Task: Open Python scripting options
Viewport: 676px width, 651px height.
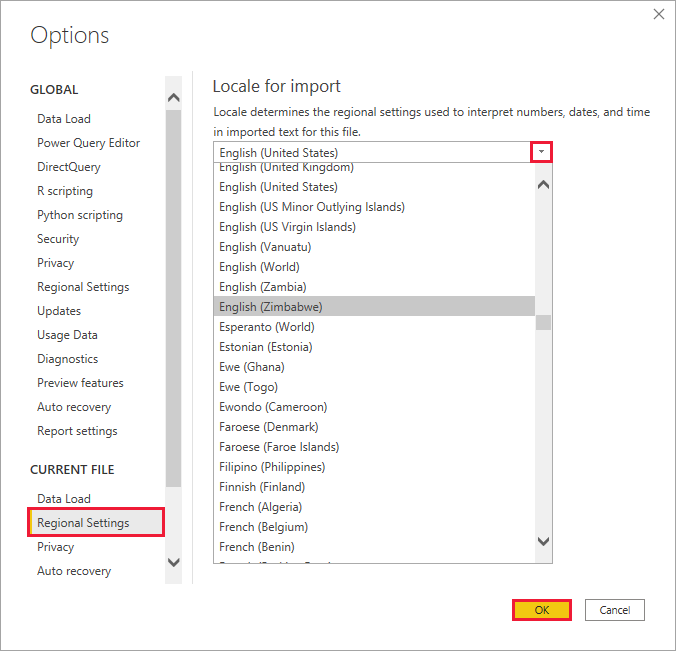Action: tap(80, 215)
